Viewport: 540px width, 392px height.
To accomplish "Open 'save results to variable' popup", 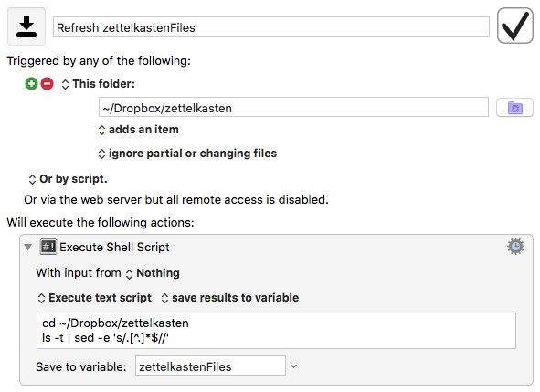I will (x=230, y=298).
